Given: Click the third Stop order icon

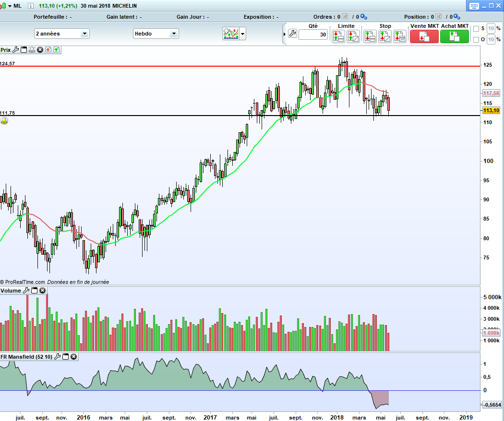Looking at the screenshot, I should pyautogui.click(x=399, y=36).
